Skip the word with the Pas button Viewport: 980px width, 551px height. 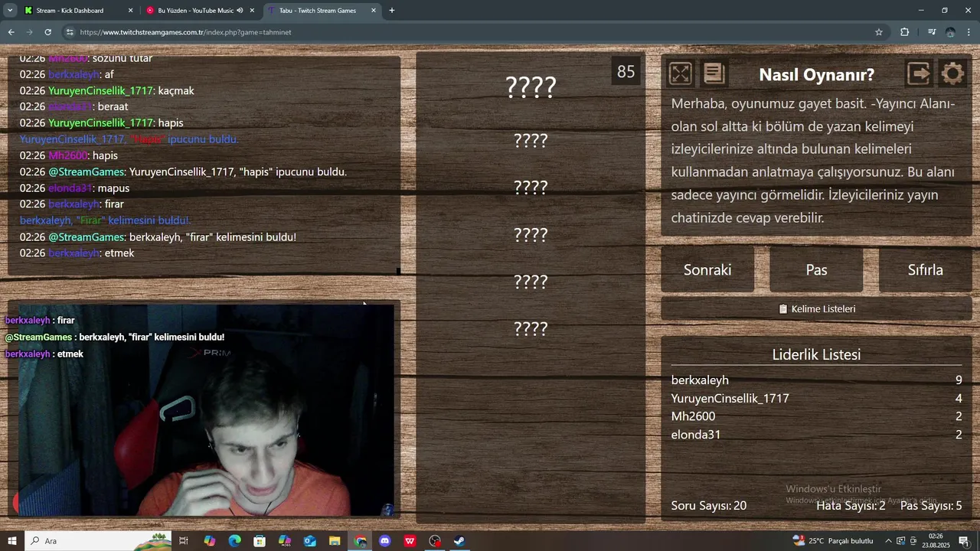(x=816, y=269)
